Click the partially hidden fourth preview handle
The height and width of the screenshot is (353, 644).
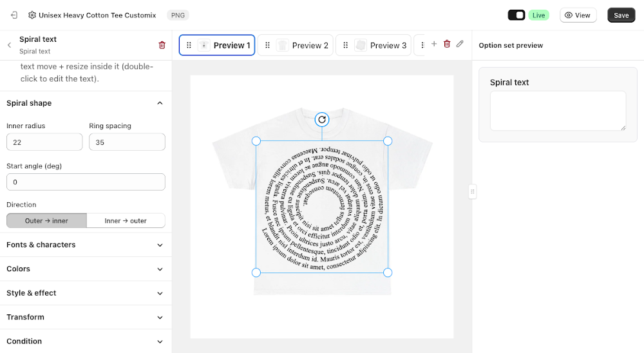(422, 45)
